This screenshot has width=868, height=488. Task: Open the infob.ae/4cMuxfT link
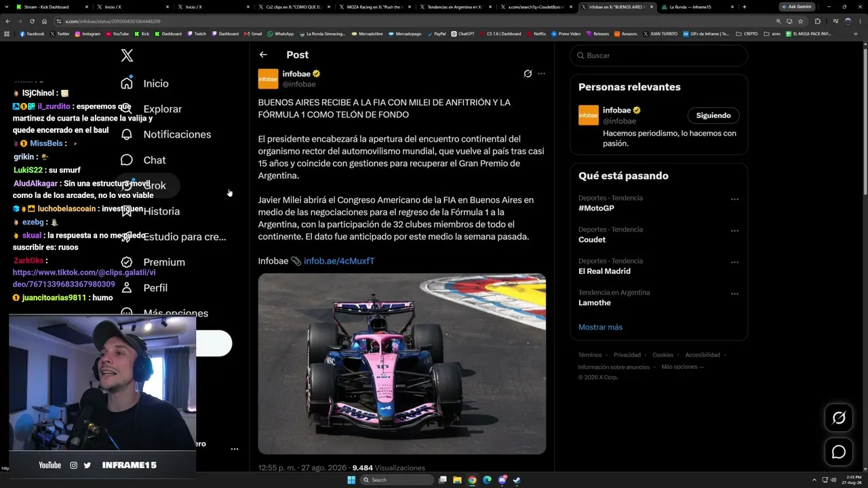[x=339, y=261]
